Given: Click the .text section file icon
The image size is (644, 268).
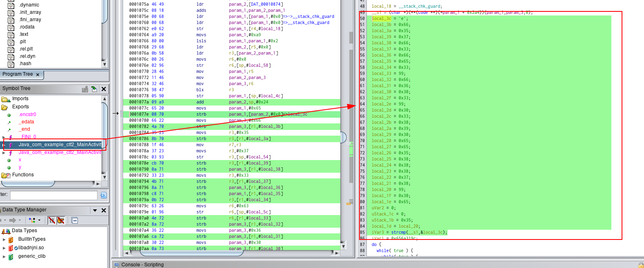Looking at the screenshot, I should coord(11,34).
